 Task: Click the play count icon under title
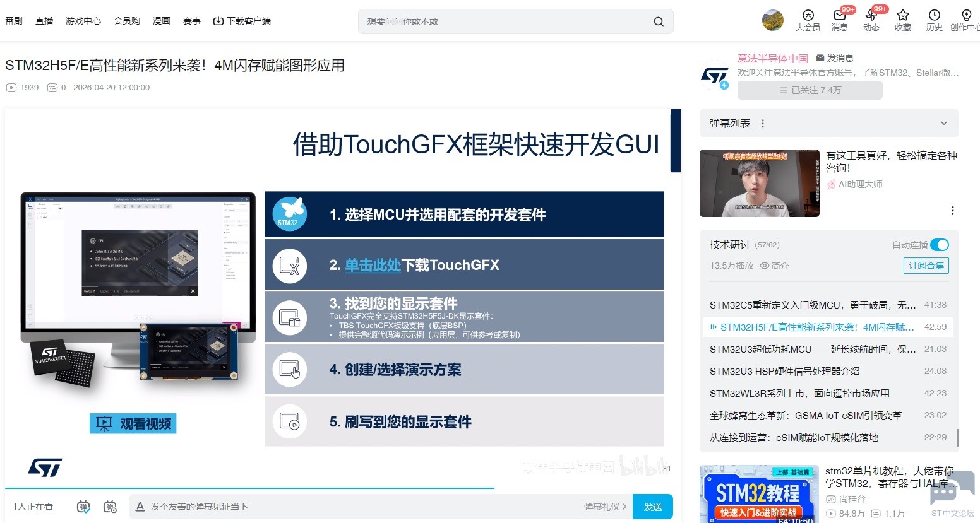point(11,88)
